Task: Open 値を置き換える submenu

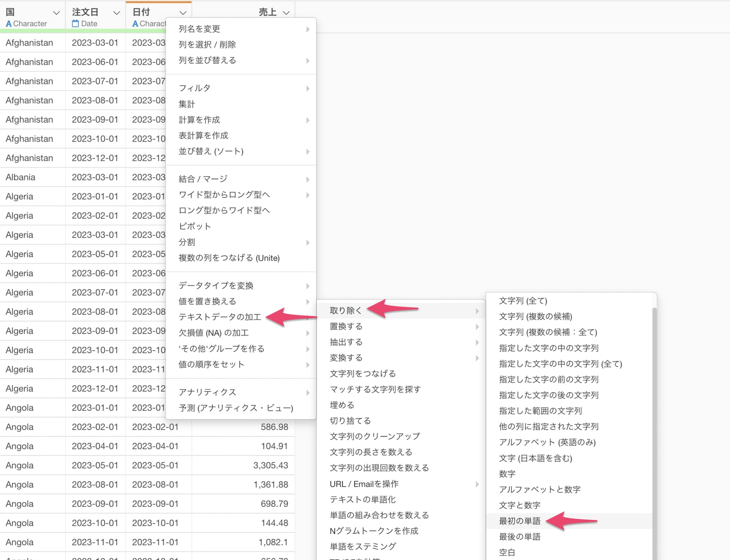Action: 241,301
